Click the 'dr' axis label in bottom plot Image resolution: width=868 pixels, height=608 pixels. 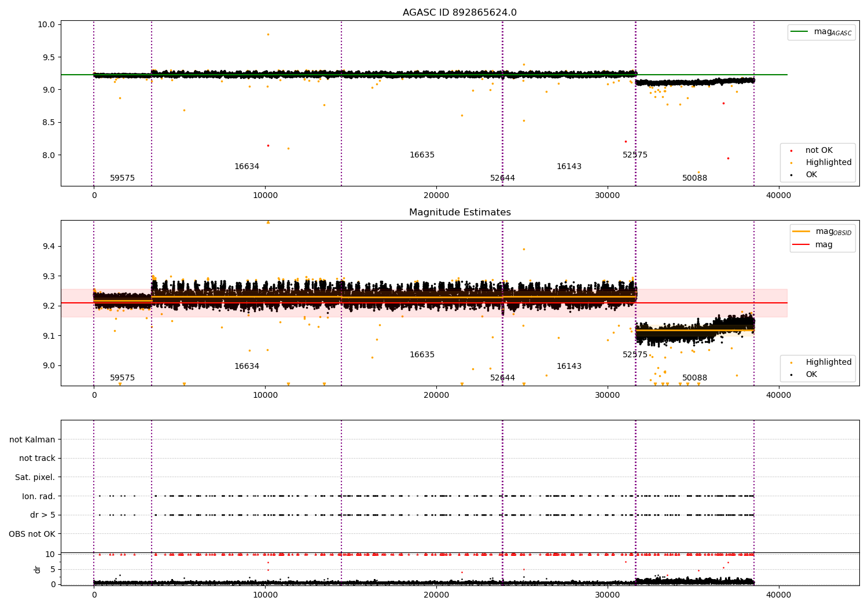point(38,569)
